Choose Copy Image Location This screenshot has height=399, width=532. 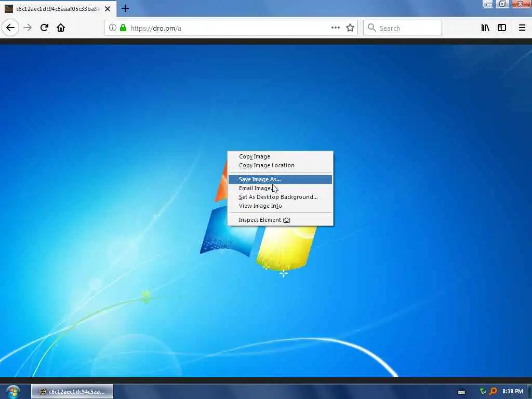coord(280,165)
